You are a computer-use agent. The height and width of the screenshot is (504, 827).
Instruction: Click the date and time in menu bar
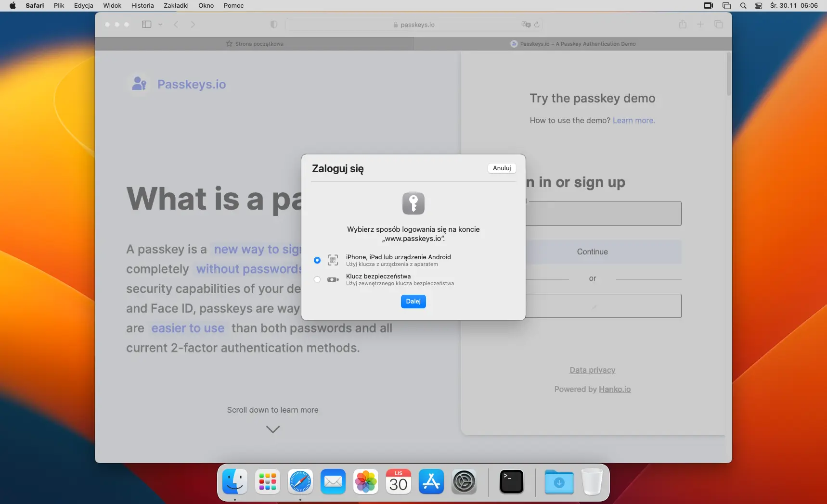[794, 6]
